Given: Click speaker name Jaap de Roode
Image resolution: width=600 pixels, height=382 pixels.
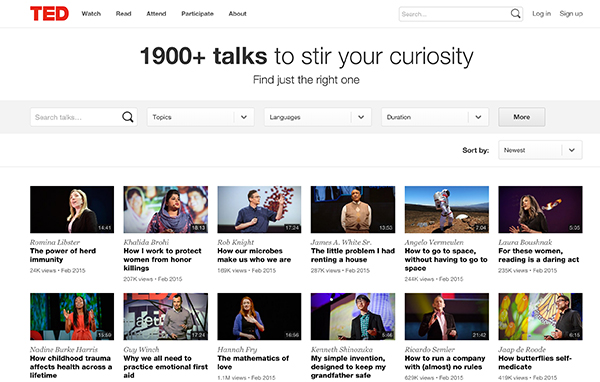Looking at the screenshot, I should pos(522,349).
